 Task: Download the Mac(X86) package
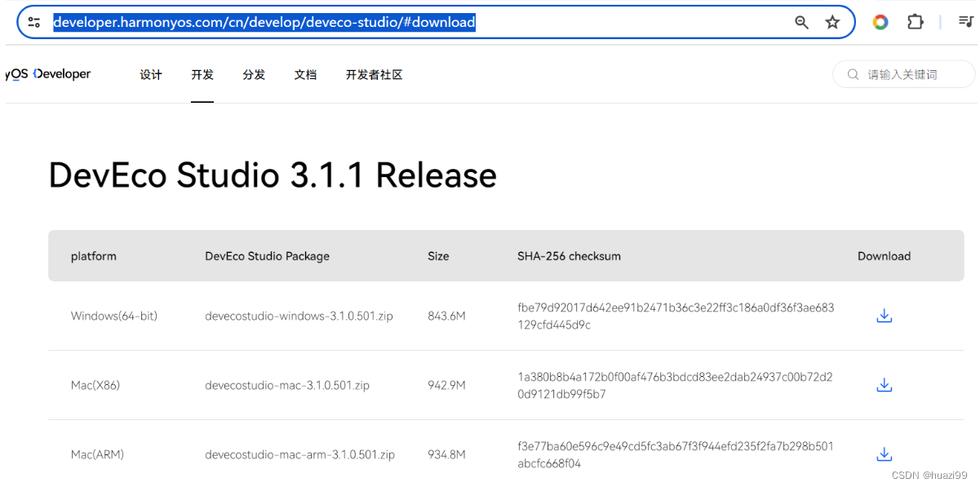[x=884, y=385]
